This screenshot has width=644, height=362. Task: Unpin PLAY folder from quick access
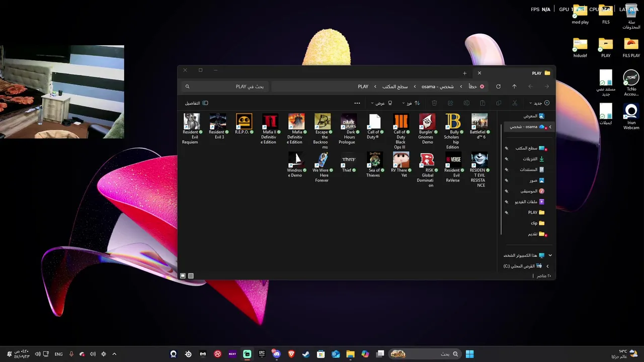point(507,212)
